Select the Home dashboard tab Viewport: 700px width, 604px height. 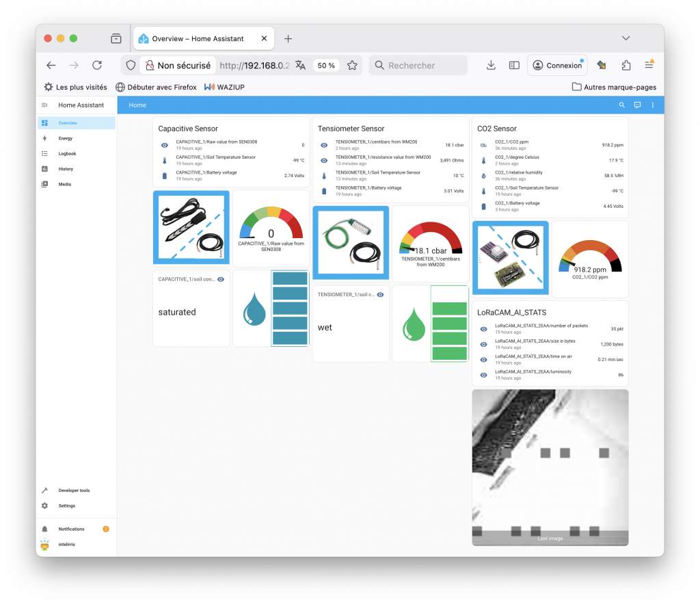coord(137,105)
